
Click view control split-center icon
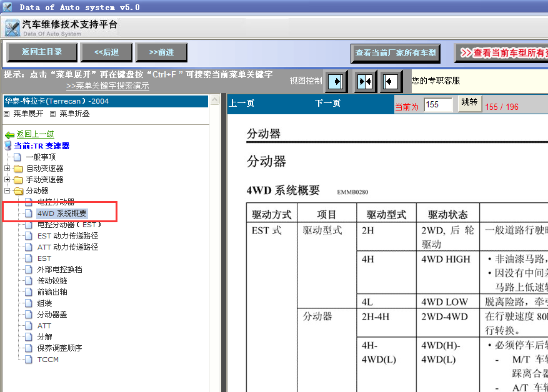click(x=365, y=82)
